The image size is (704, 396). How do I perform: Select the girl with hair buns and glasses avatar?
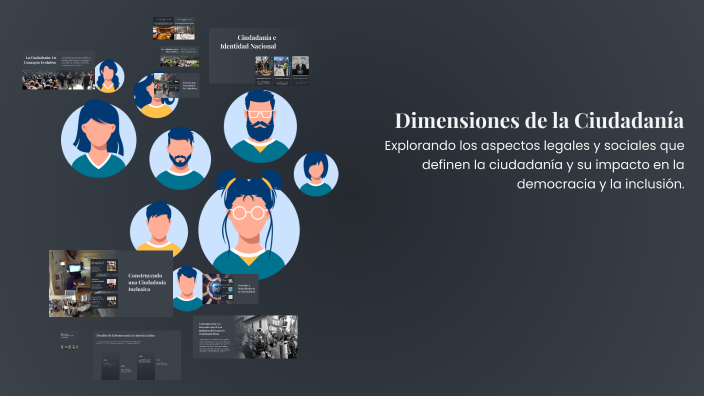249,224
